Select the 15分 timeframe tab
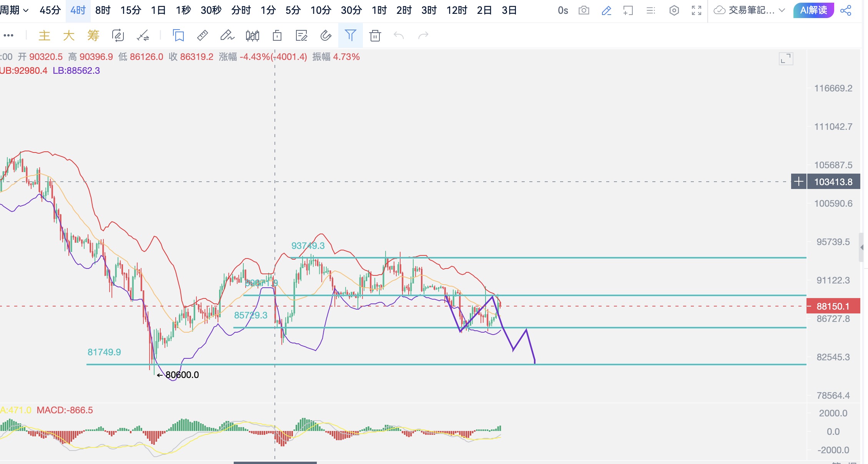This screenshot has height=464, width=868. click(x=131, y=10)
